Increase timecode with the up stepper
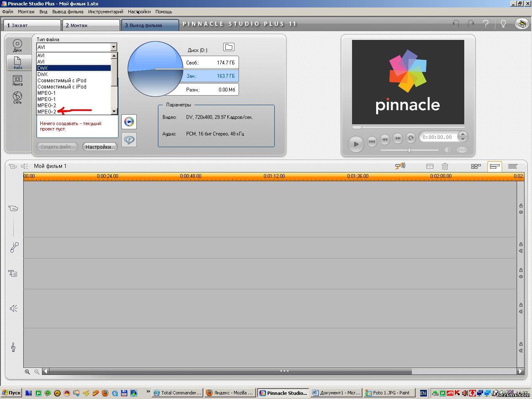532x399 pixels. [463, 134]
